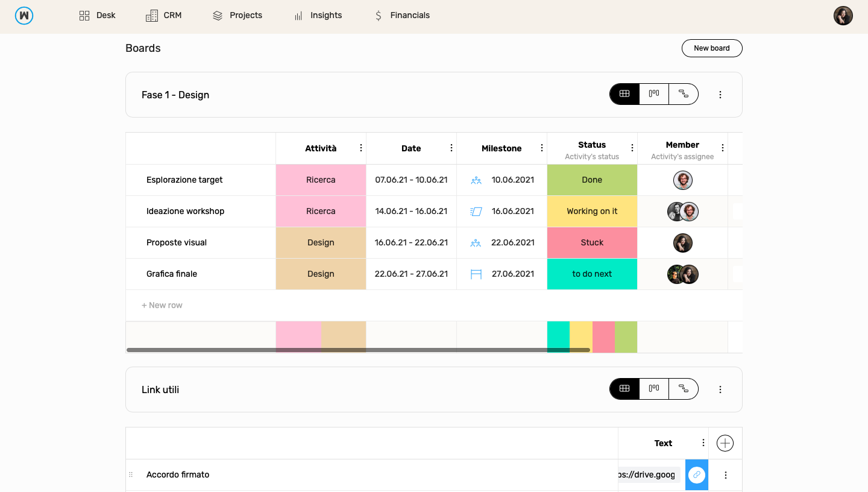Click the New board button
868x492 pixels.
click(x=712, y=48)
